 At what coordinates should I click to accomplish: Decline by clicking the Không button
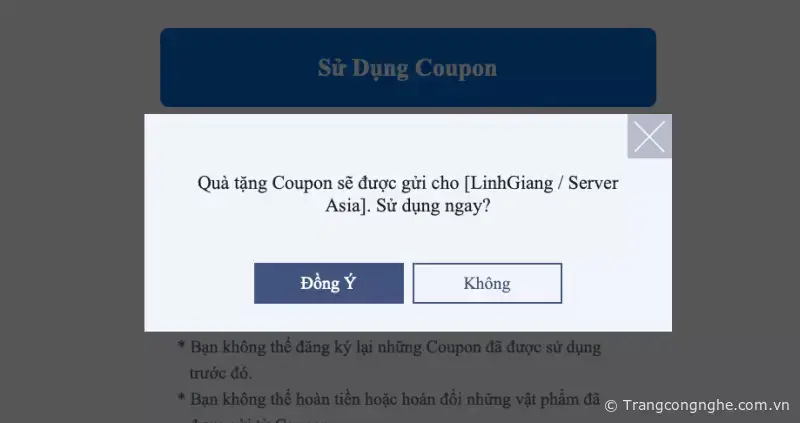[x=487, y=283]
